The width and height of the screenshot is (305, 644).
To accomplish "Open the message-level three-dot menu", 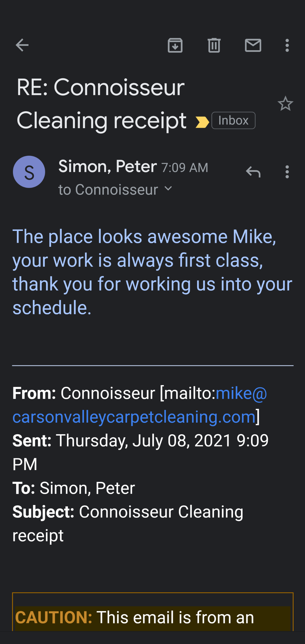I will pyautogui.click(x=287, y=172).
